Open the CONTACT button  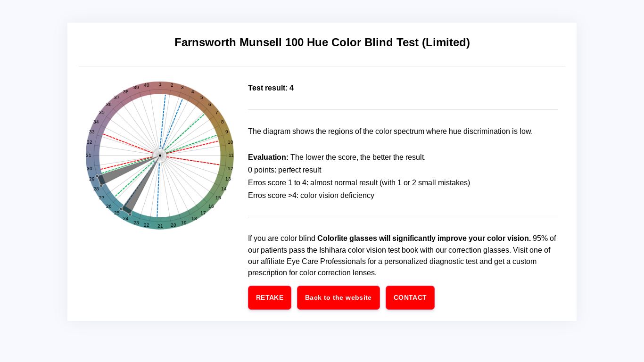coord(410,297)
